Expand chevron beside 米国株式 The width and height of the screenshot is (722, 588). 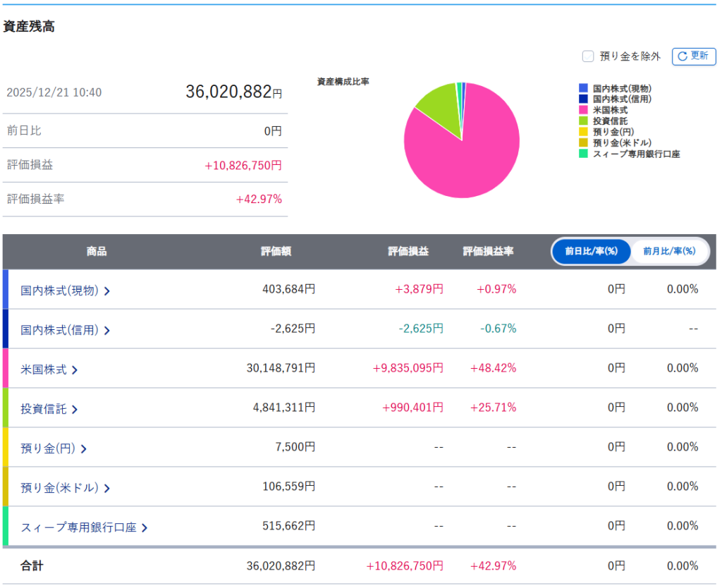[x=75, y=369]
